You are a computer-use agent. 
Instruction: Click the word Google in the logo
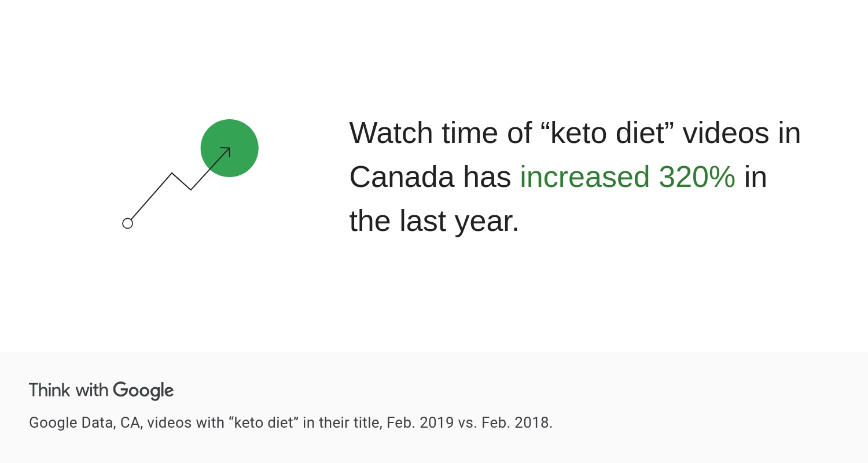[144, 391]
